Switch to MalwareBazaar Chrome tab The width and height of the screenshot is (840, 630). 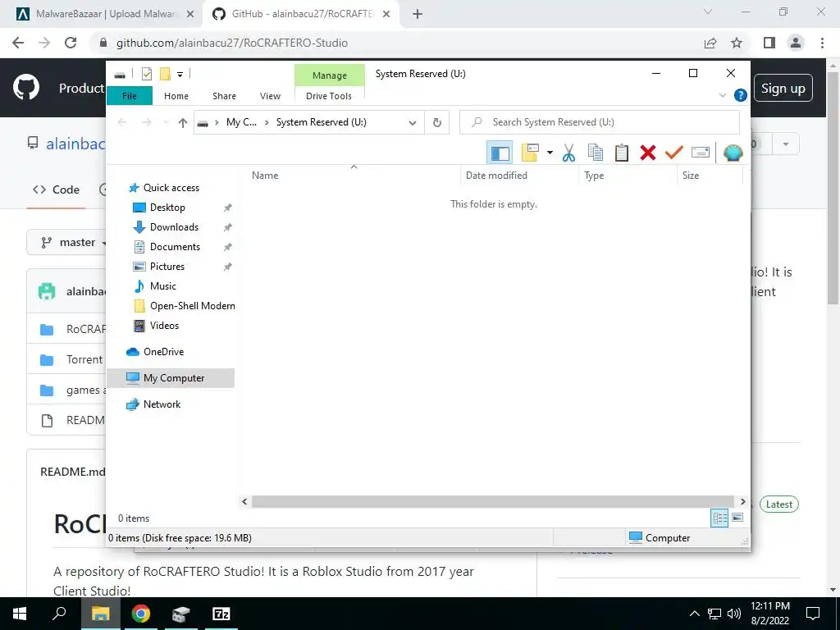coord(106,14)
